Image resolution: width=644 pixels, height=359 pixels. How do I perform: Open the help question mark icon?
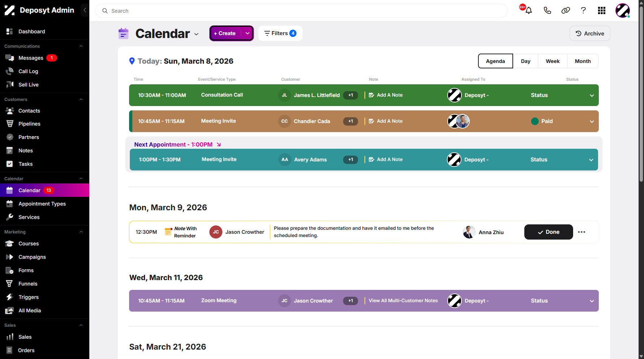click(583, 10)
